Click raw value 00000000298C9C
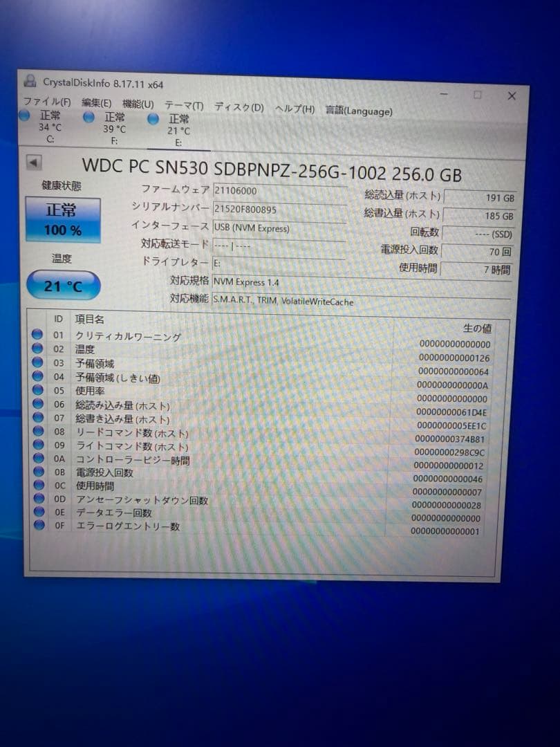 [449, 452]
